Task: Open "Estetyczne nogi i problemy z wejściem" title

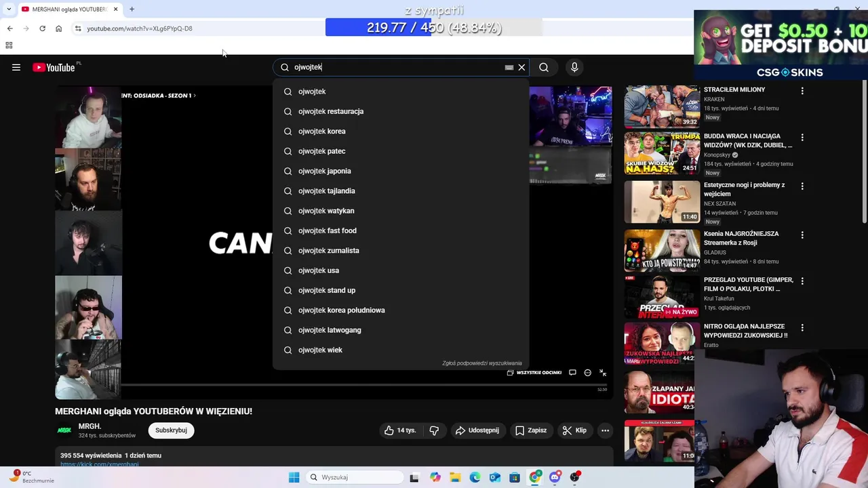Action: [744, 189]
